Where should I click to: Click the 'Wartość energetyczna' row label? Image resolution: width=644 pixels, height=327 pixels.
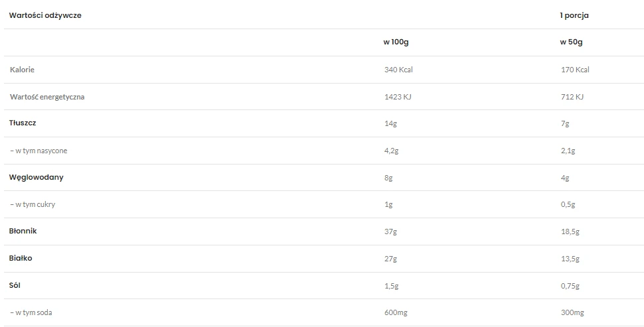pos(47,97)
